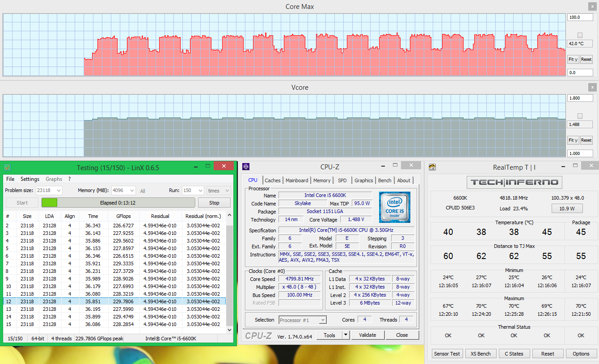Switch to the About tab in CPU-Z
Image resolution: width=599 pixels, height=364 pixels.
(x=404, y=180)
